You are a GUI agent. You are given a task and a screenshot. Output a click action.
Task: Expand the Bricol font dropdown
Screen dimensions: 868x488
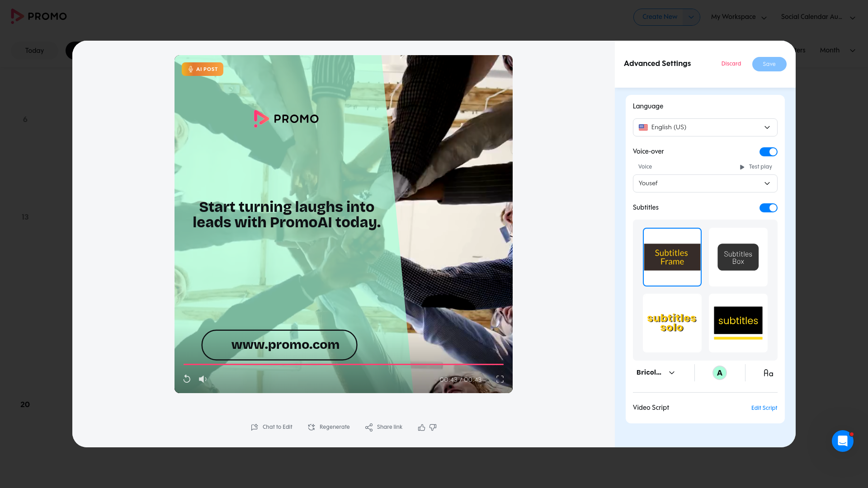coord(655,372)
